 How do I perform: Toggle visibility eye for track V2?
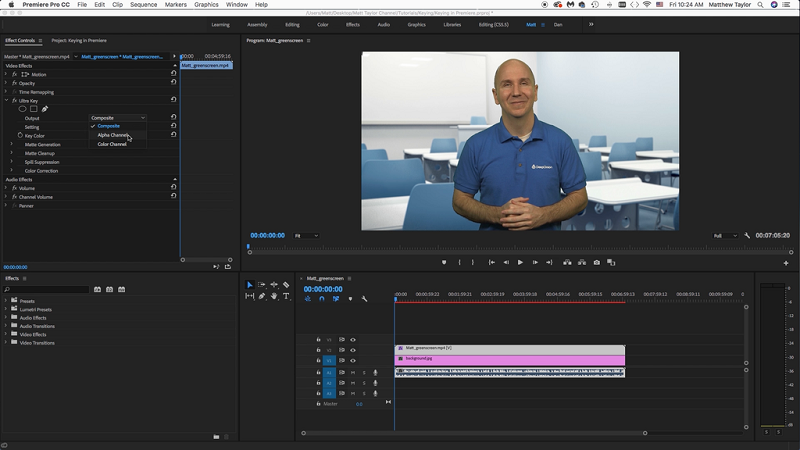352,350
